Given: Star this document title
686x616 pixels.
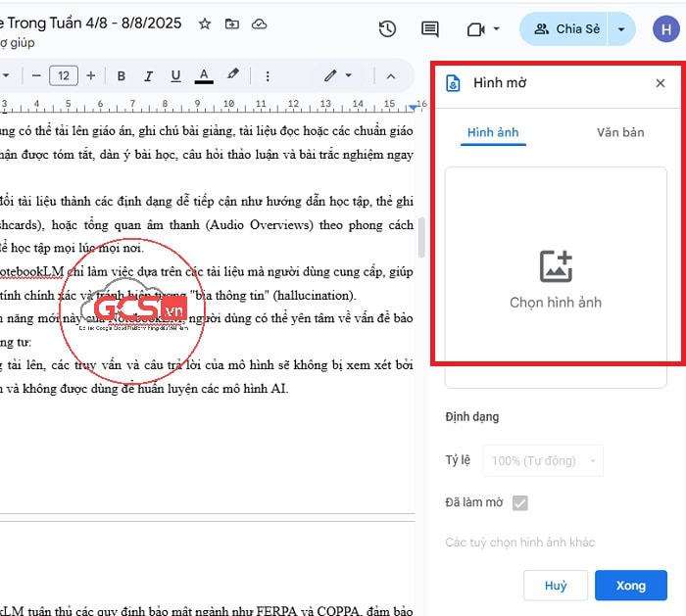Looking at the screenshot, I should point(205,24).
